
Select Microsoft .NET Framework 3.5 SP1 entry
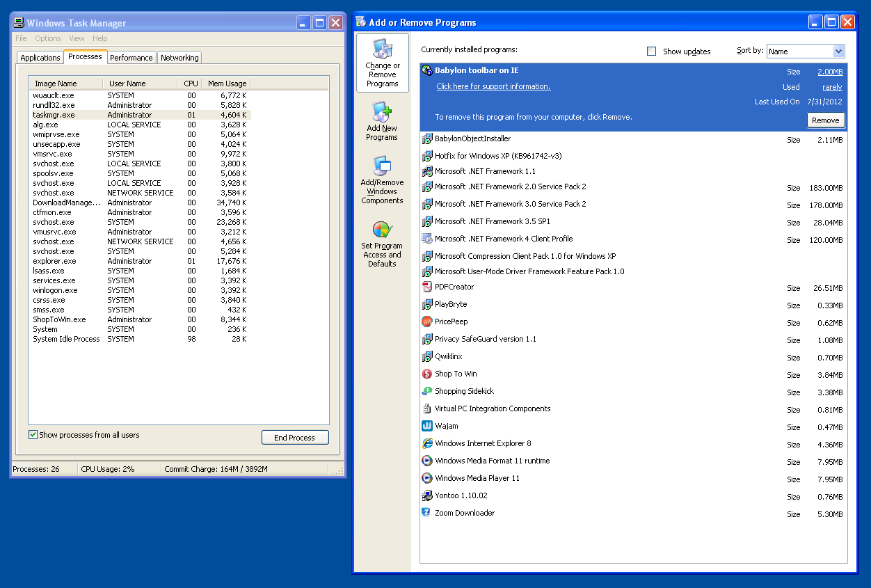pyautogui.click(x=633, y=222)
